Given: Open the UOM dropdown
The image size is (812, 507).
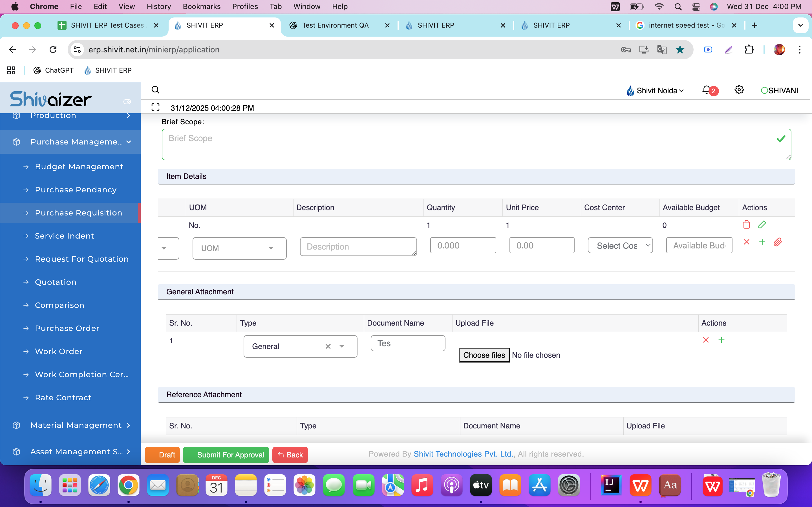Looking at the screenshot, I should (239, 248).
